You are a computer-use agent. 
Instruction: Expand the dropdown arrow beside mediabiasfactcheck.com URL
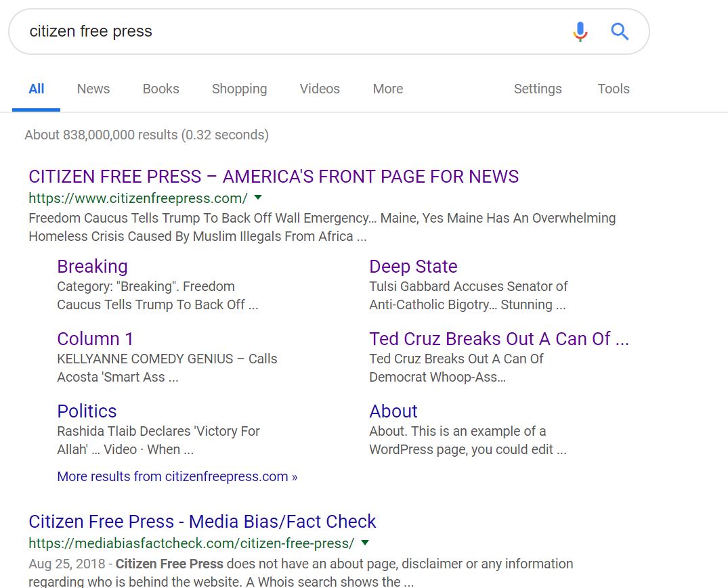[365, 543]
